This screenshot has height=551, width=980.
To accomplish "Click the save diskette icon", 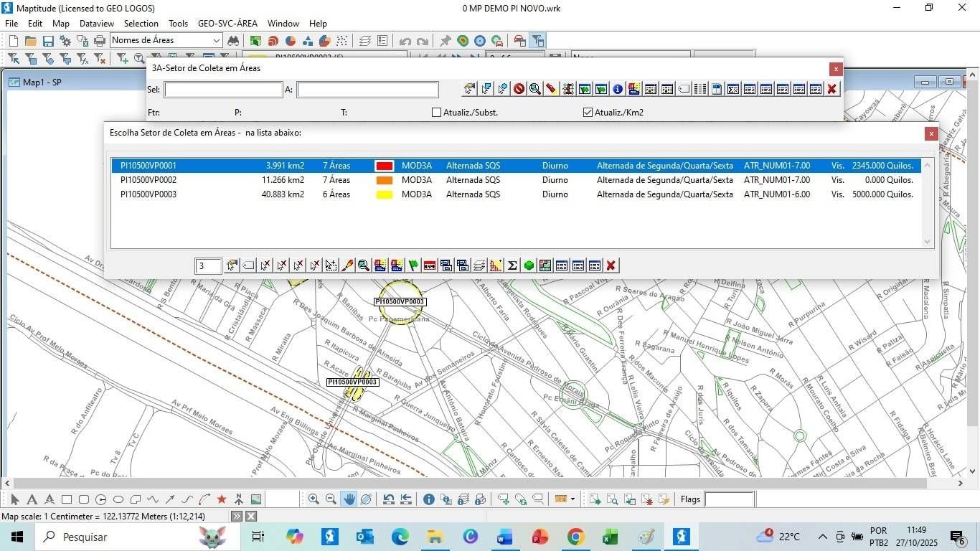I will click(48, 41).
